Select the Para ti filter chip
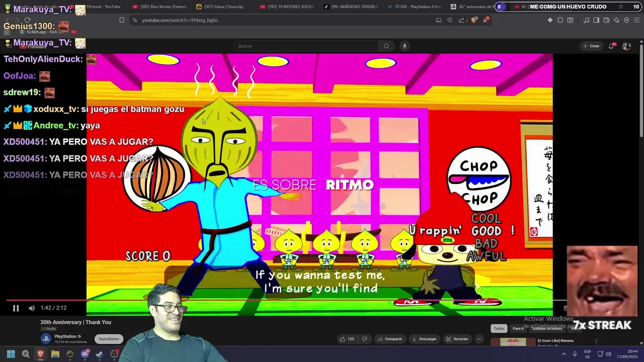Screen dimensions: 644x362 pyautogui.click(x=518, y=328)
